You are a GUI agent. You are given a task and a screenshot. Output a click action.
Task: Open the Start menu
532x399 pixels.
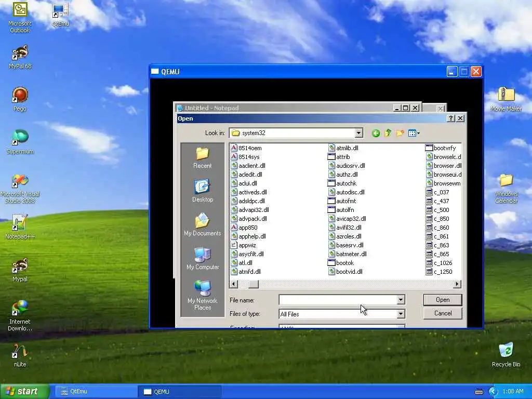click(24, 392)
